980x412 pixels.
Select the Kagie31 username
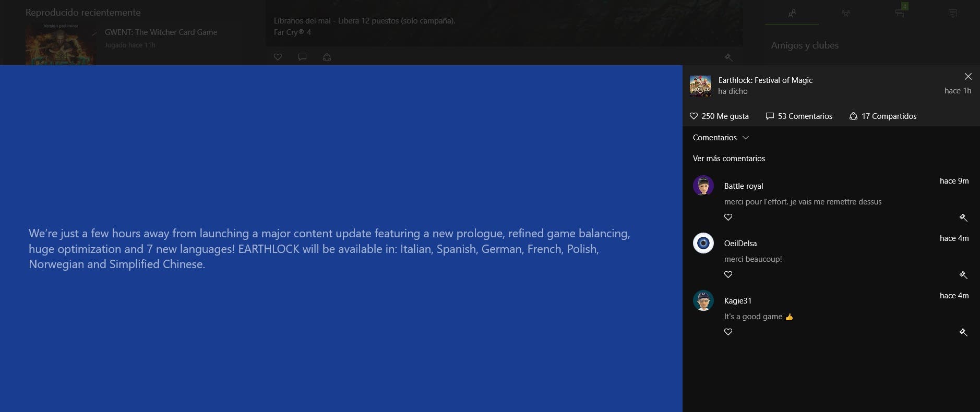(x=738, y=301)
